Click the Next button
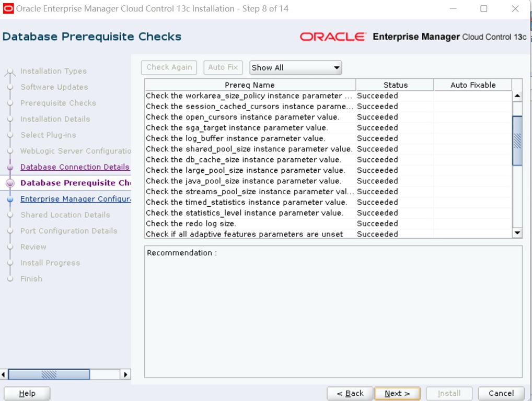532x401 pixels. click(x=397, y=394)
